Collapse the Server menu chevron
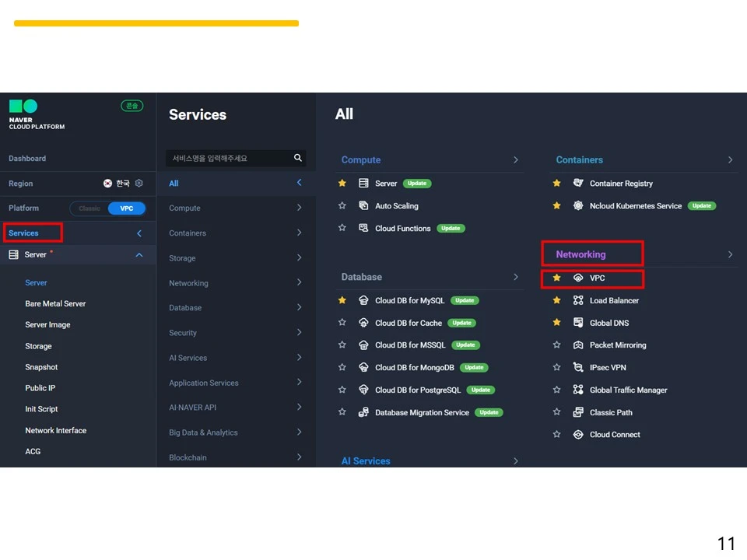 (x=139, y=255)
